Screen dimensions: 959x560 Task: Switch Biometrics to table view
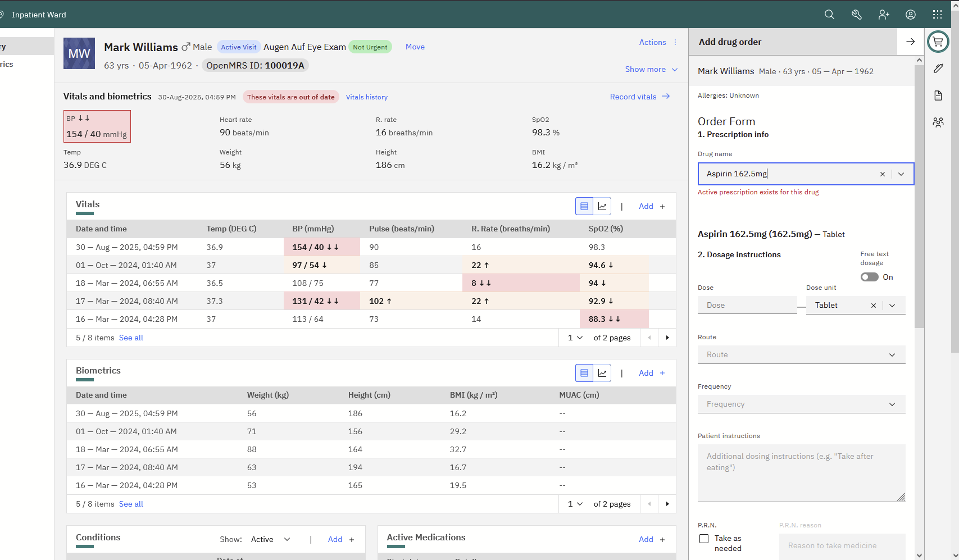pos(584,373)
